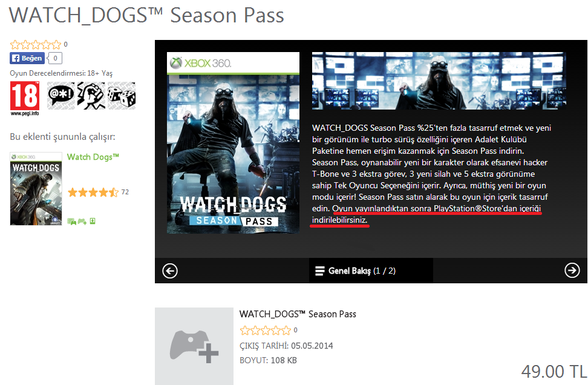The height and width of the screenshot is (385, 588).
Task: Click the 49.00 TL price
Action: [x=554, y=372]
